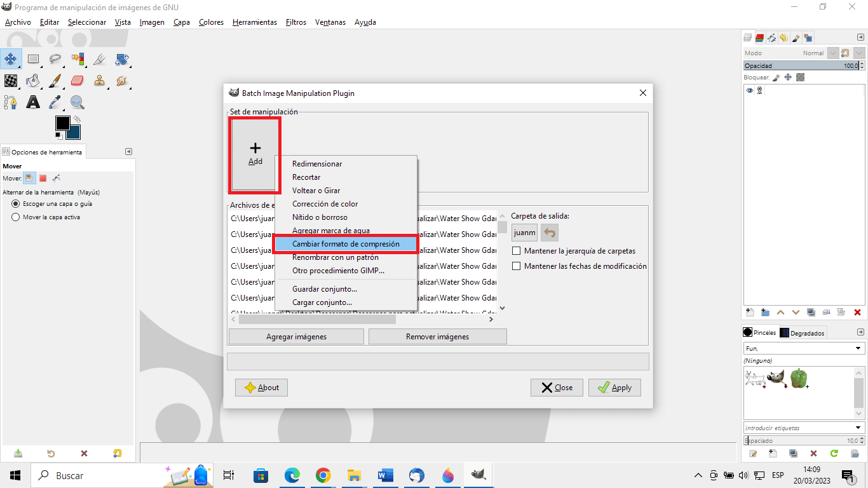Enable 'Mantener la jerarquía de carpetas'
Image resolution: width=868 pixels, height=488 pixels.
pos(574,251)
